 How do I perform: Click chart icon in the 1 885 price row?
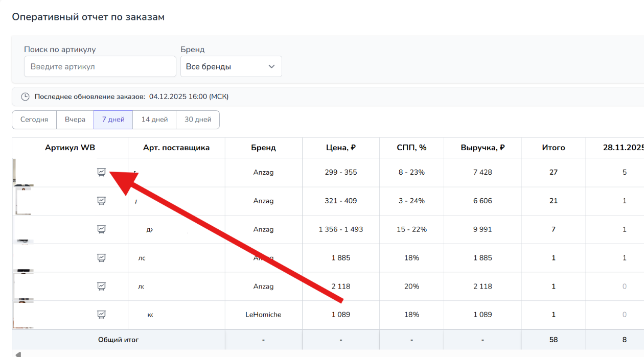pos(101,258)
